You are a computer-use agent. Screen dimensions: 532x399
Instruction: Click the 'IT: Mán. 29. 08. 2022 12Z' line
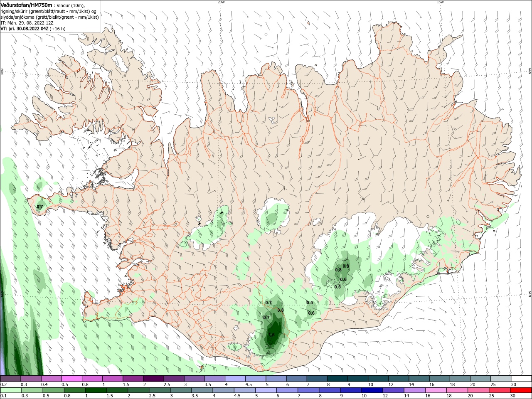(27, 23)
